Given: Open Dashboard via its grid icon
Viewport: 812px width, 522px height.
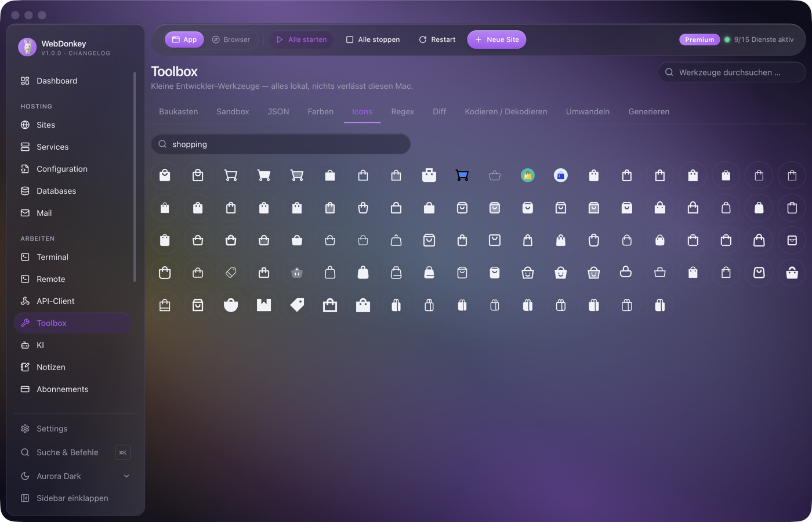Looking at the screenshot, I should pyautogui.click(x=25, y=81).
